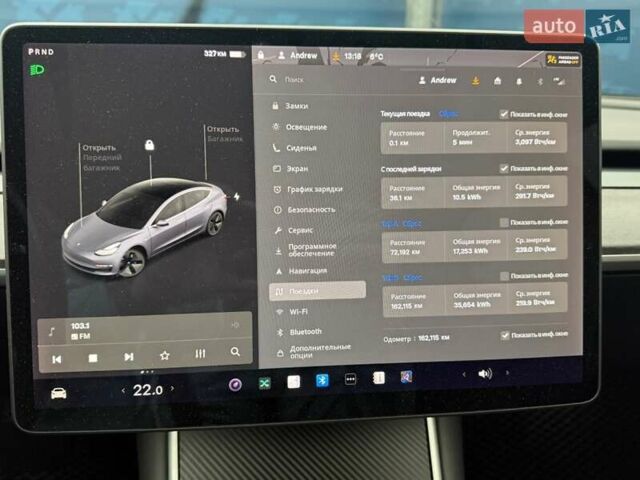Search media using the magnifier icon
The width and height of the screenshot is (640, 480).
click(235, 352)
